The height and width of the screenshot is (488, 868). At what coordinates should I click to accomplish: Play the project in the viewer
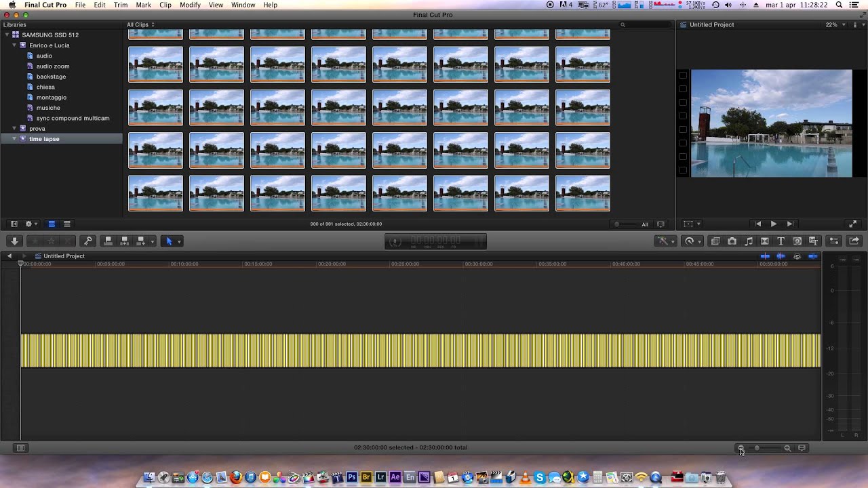[774, 224]
